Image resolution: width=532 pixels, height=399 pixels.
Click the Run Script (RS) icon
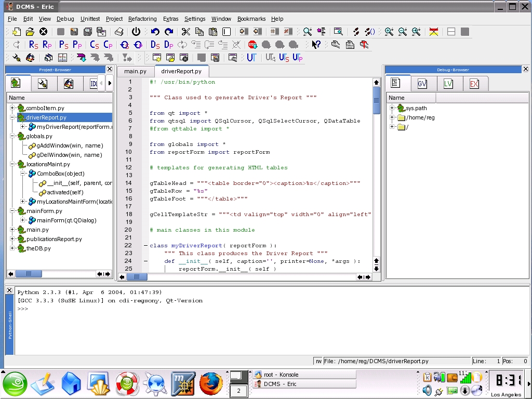(x=34, y=45)
